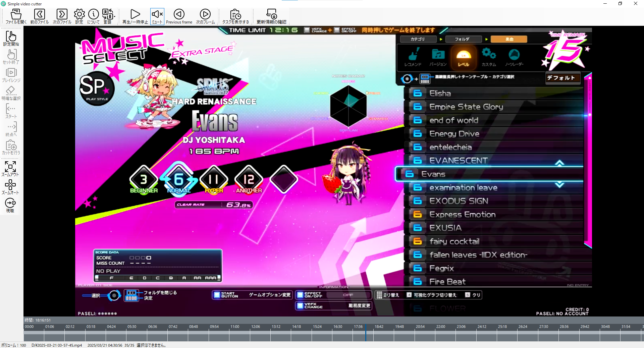Seek to 27:30 on the timeline

click(x=544, y=327)
